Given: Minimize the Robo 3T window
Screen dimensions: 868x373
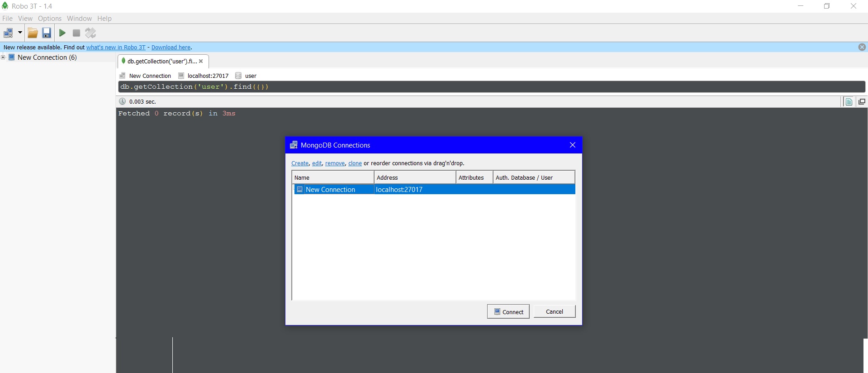Looking at the screenshot, I should (x=801, y=6).
